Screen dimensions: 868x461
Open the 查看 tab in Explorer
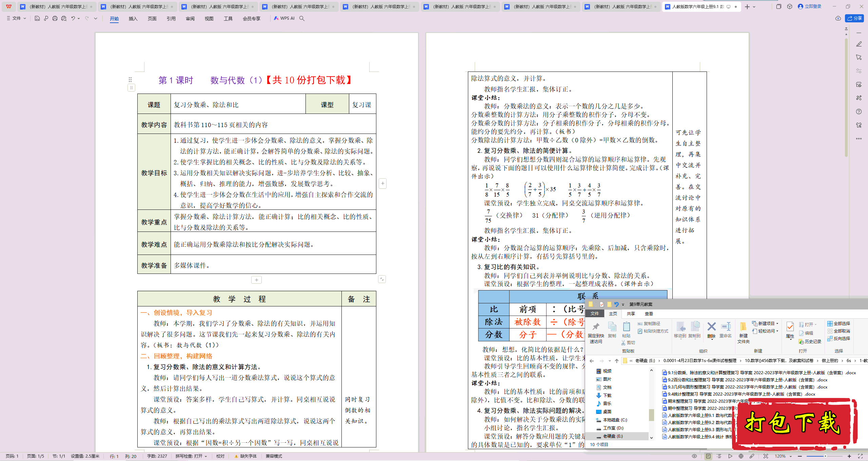[649, 314]
